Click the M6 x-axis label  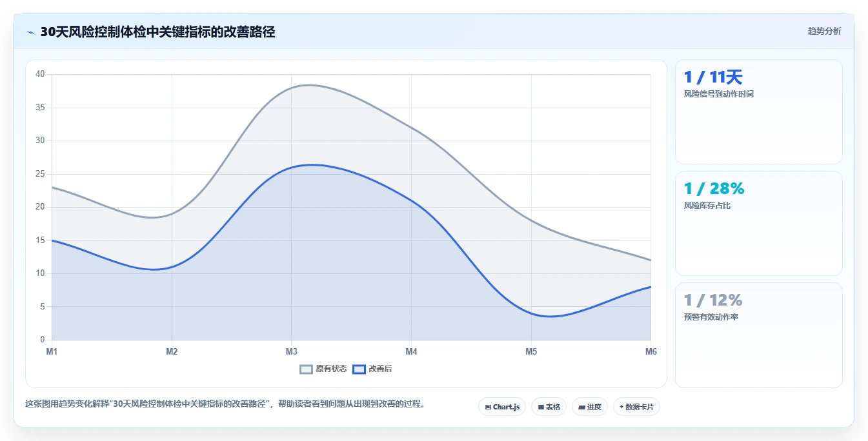click(651, 351)
